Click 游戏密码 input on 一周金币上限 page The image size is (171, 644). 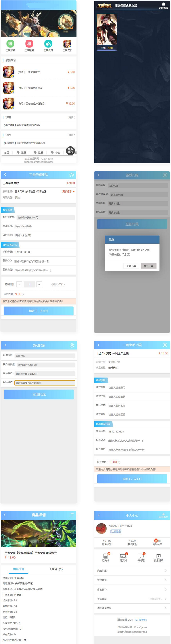point(138,396)
